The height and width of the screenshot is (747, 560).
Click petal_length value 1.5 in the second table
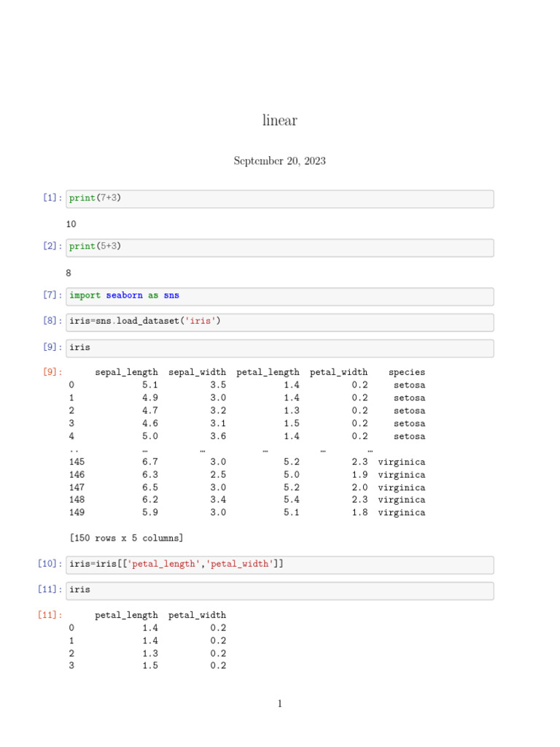pos(150,665)
